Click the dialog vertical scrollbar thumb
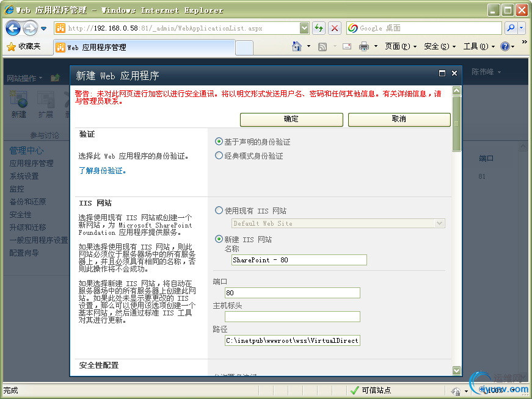 tap(457, 124)
